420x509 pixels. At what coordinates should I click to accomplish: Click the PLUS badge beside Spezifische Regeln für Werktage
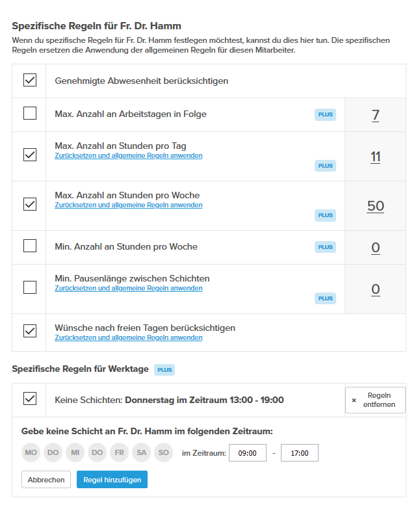164,370
